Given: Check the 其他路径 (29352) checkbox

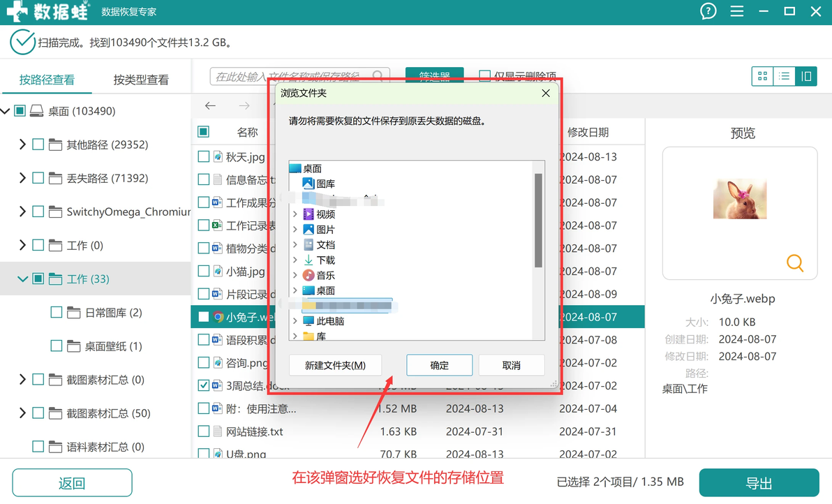Looking at the screenshot, I should [x=38, y=144].
